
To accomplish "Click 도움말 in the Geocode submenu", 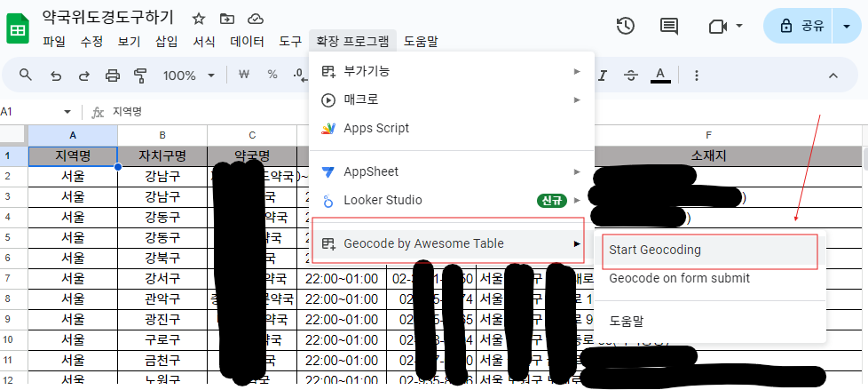I will (710, 322).
